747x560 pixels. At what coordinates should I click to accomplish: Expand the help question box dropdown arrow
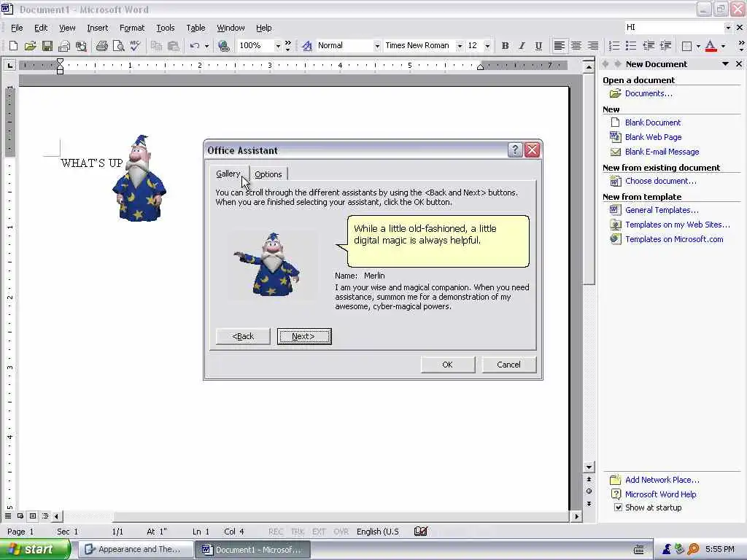727,28
